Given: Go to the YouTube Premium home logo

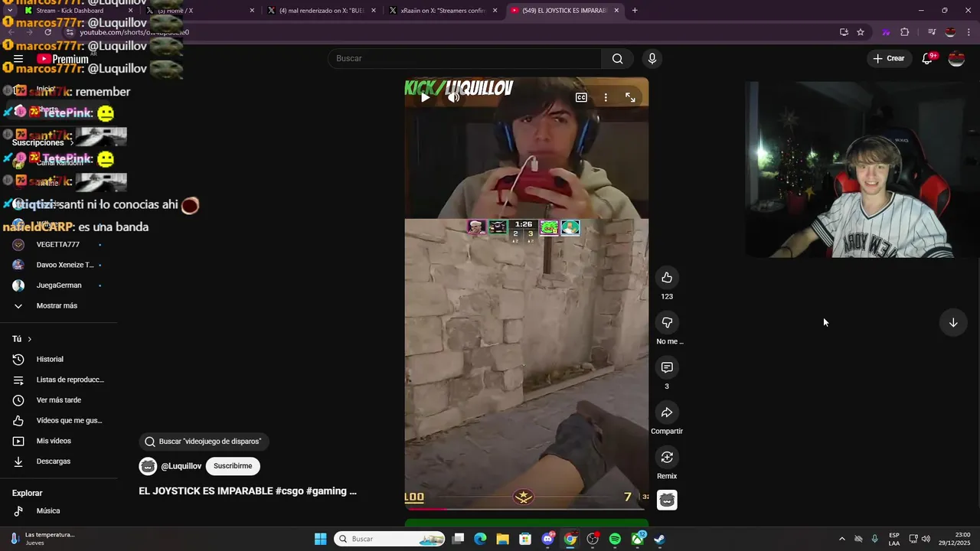Looking at the screenshot, I should (63, 59).
